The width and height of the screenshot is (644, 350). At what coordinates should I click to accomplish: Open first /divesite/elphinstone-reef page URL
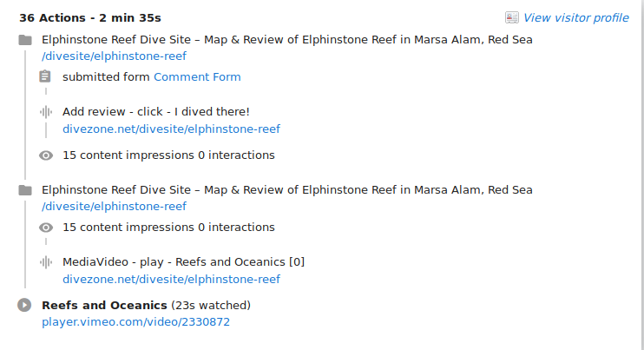click(114, 56)
